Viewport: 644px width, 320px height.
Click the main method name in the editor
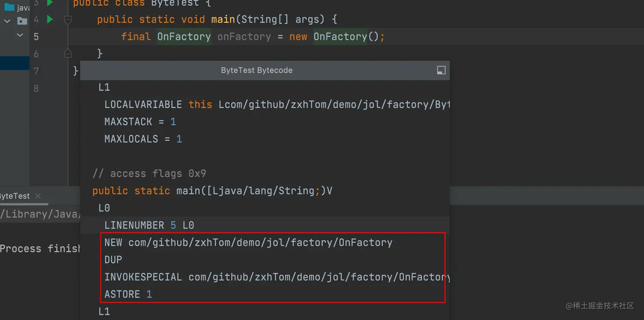(x=223, y=19)
